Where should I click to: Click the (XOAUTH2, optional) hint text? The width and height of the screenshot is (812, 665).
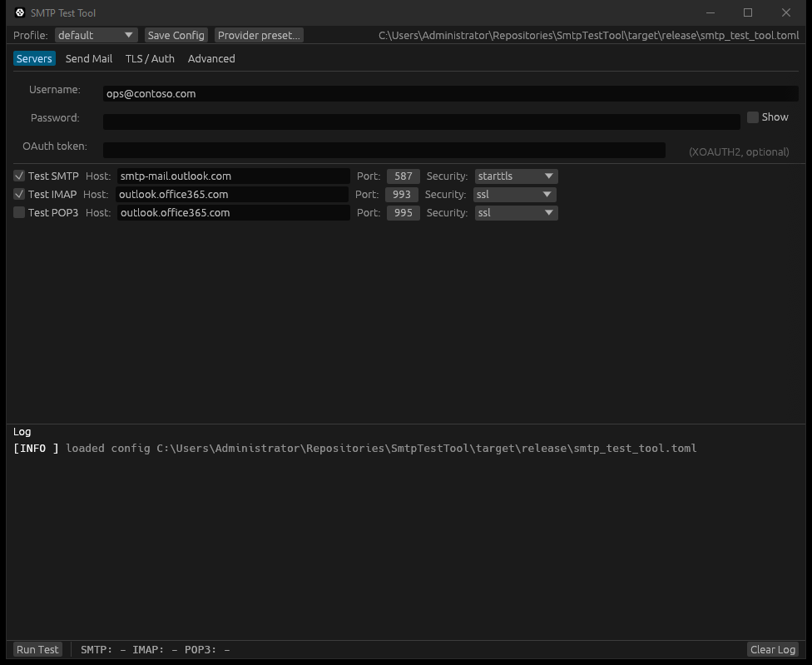coord(739,151)
